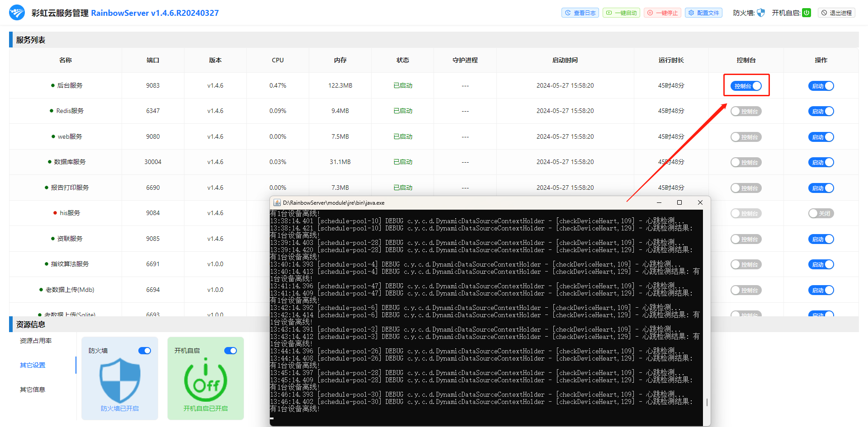Click the green power icon beside 开机自启
The width and height of the screenshot is (868, 427).
coord(807,13)
